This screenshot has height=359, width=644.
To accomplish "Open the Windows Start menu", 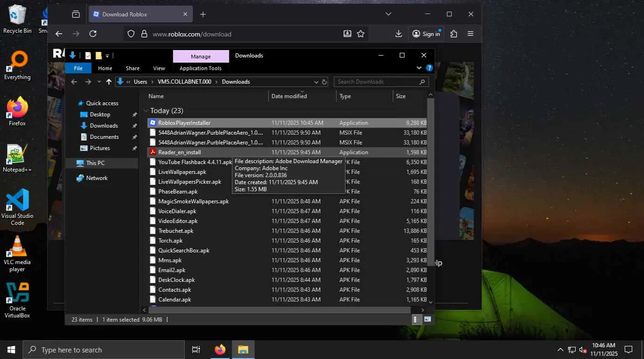I will pos(11,350).
